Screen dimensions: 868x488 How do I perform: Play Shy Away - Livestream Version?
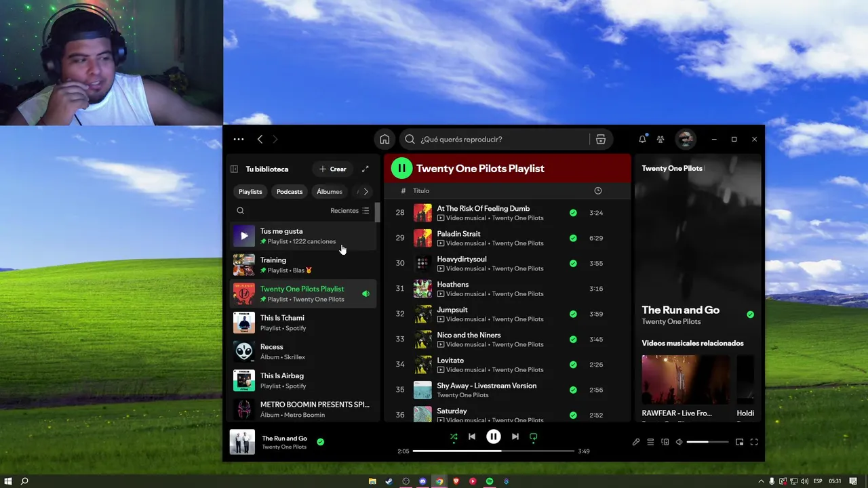tap(507, 390)
